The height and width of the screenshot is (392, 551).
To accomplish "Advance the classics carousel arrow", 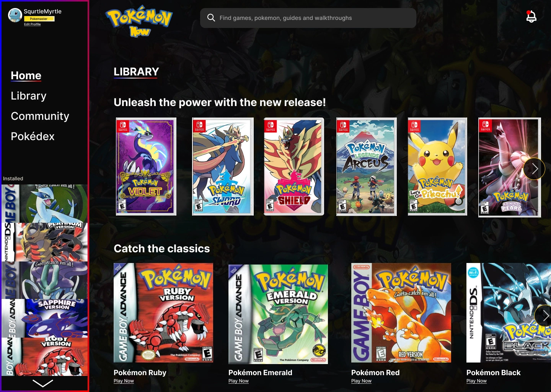I will [545, 316].
